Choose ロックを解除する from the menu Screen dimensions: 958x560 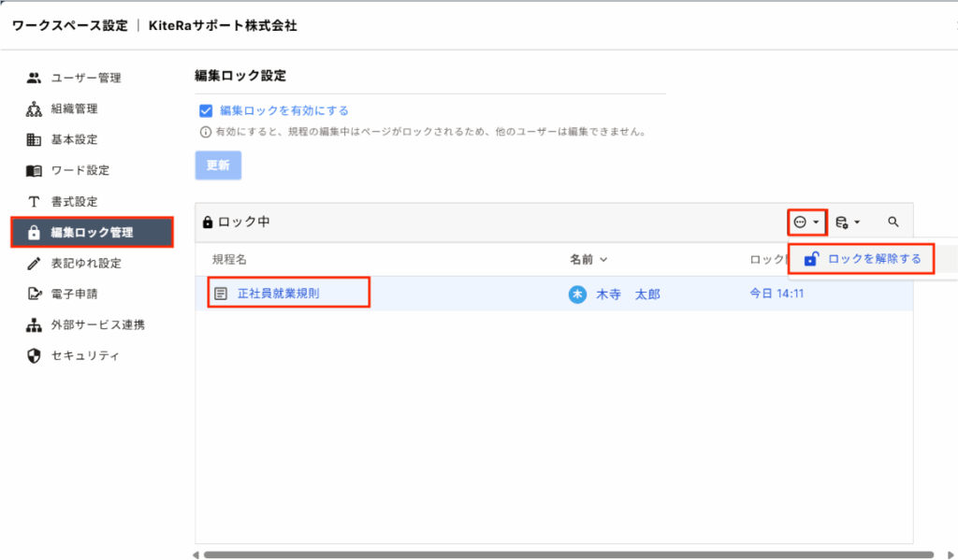tap(874, 259)
